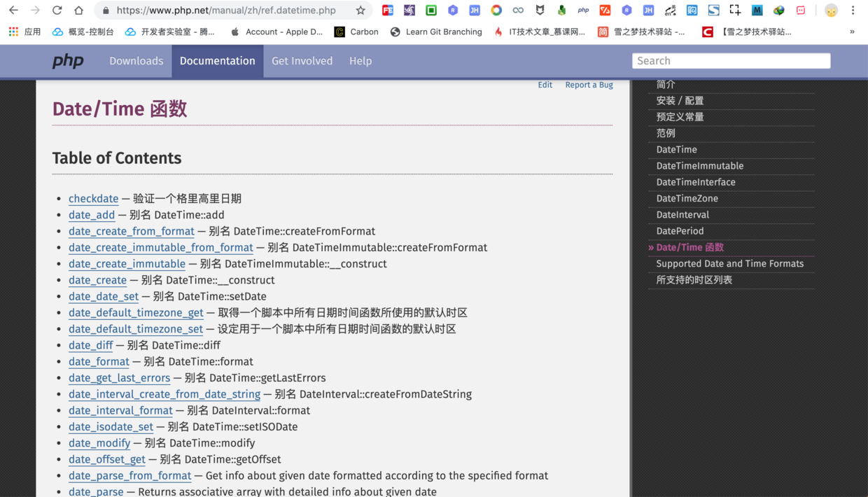
Task: Click the blue M extension icon
Action: (x=757, y=10)
